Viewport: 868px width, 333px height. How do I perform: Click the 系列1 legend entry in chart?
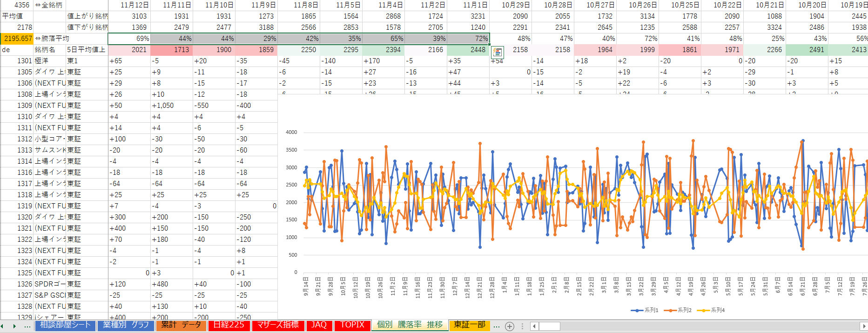tap(645, 310)
